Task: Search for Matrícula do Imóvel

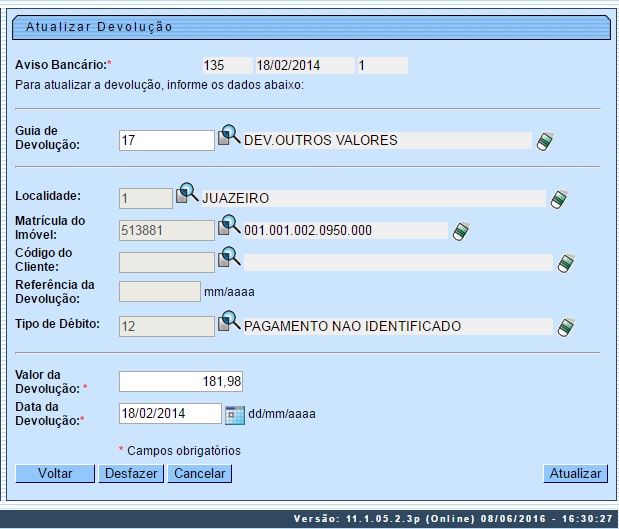Action: click(230, 227)
